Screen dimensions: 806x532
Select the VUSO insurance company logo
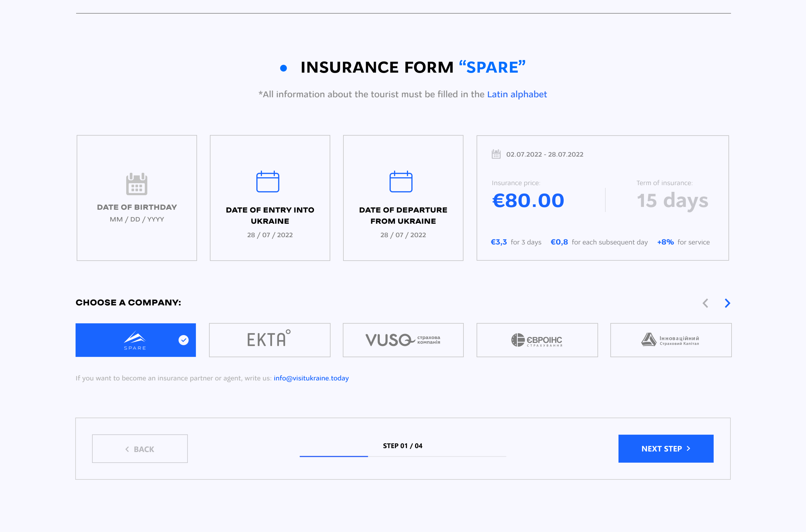(403, 340)
